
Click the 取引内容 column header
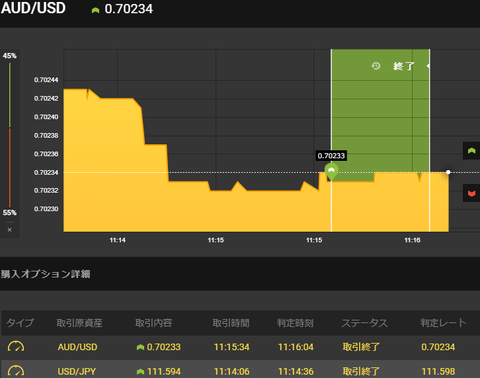pos(154,323)
